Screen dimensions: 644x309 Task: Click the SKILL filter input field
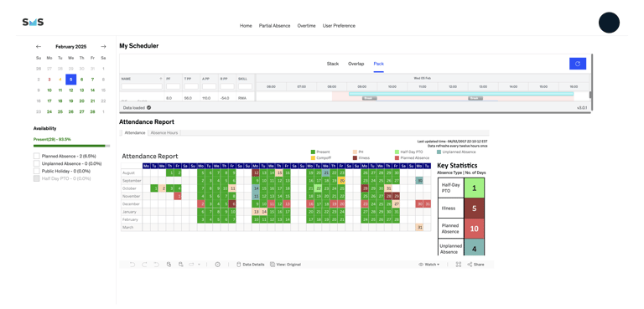tap(245, 86)
